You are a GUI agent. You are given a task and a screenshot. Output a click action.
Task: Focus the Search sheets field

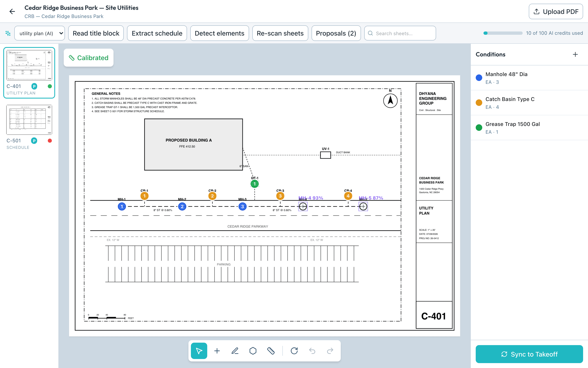coord(400,33)
